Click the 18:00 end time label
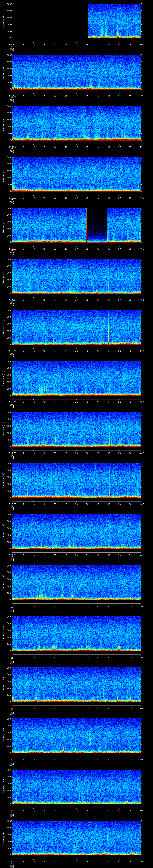Image resolution: width=153 pixels, height=868 pixels. (x=141, y=453)
